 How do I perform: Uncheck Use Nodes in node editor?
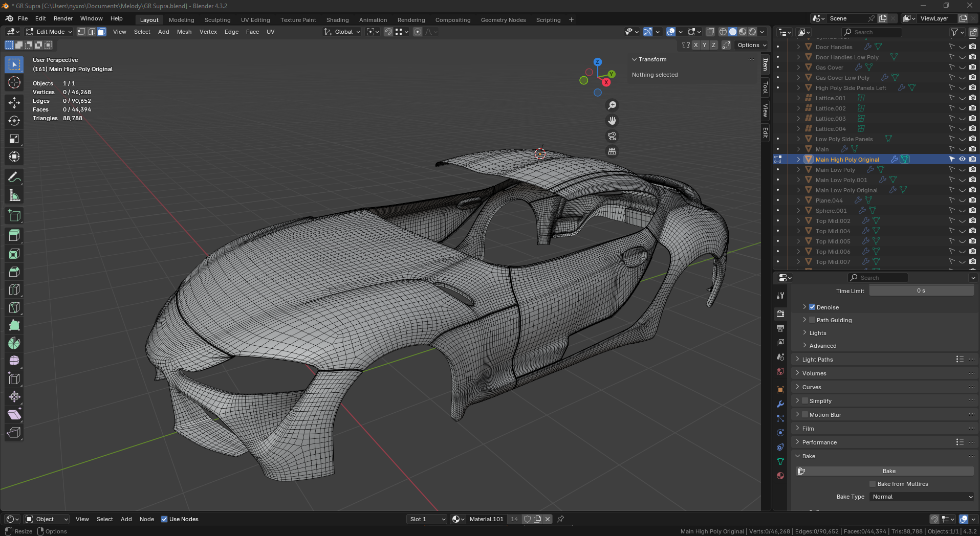tap(164, 519)
